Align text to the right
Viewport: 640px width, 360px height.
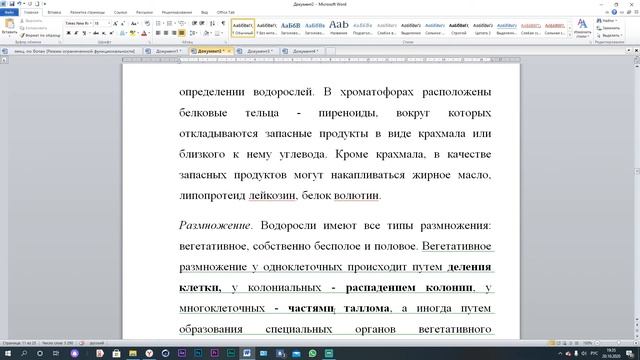tap(174, 33)
